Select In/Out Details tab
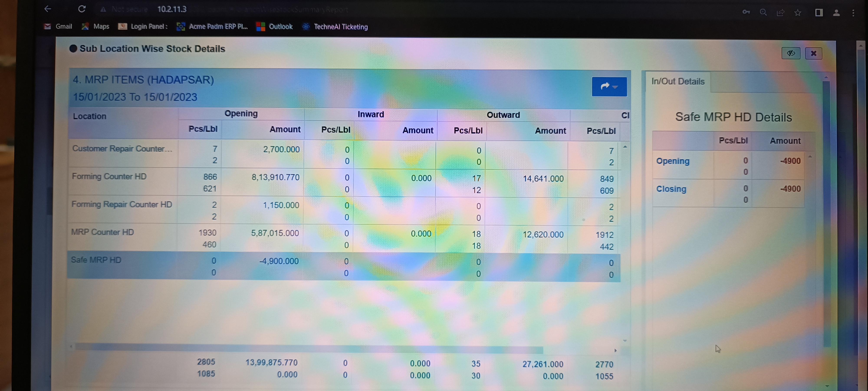This screenshot has width=868, height=391. click(678, 81)
